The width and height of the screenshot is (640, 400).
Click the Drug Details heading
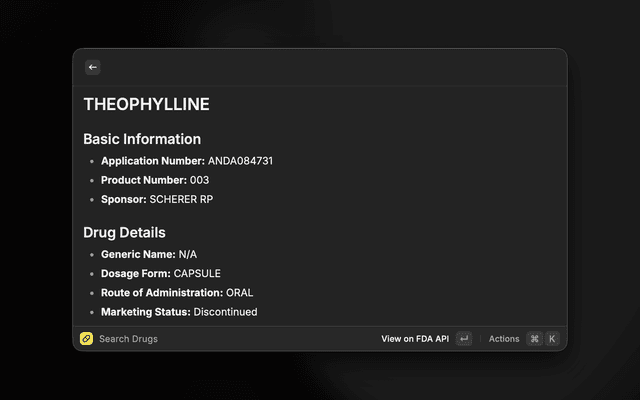[124, 233]
